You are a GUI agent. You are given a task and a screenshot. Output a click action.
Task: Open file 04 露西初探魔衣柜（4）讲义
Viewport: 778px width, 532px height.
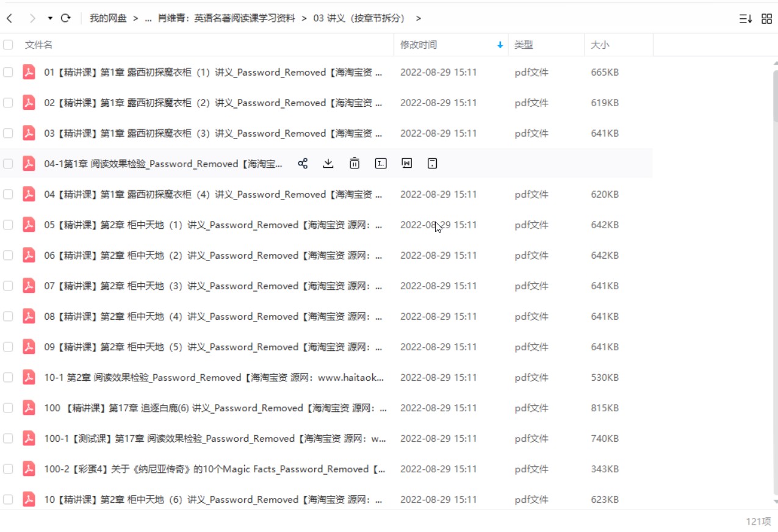214,194
